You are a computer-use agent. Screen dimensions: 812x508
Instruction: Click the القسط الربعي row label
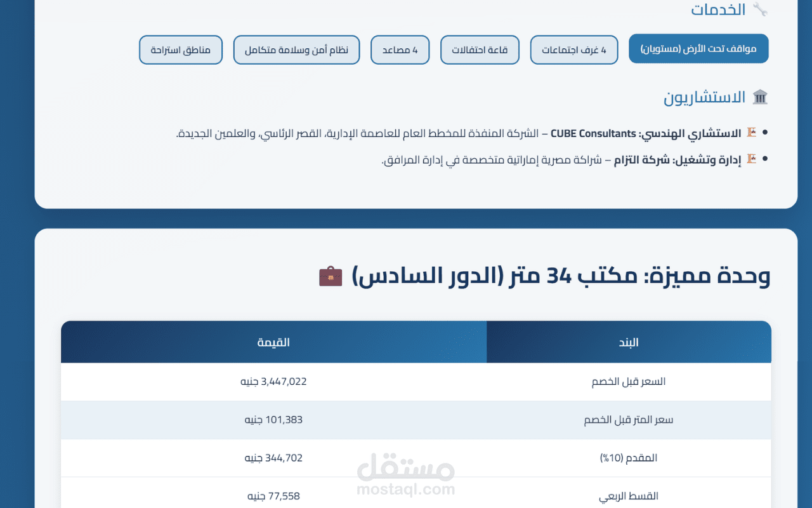[629, 496]
